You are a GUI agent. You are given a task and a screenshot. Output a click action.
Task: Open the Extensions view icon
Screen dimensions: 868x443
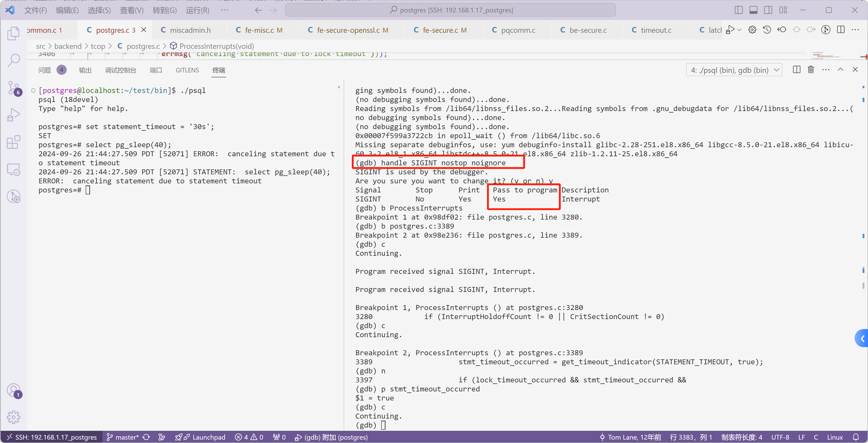pos(14,142)
